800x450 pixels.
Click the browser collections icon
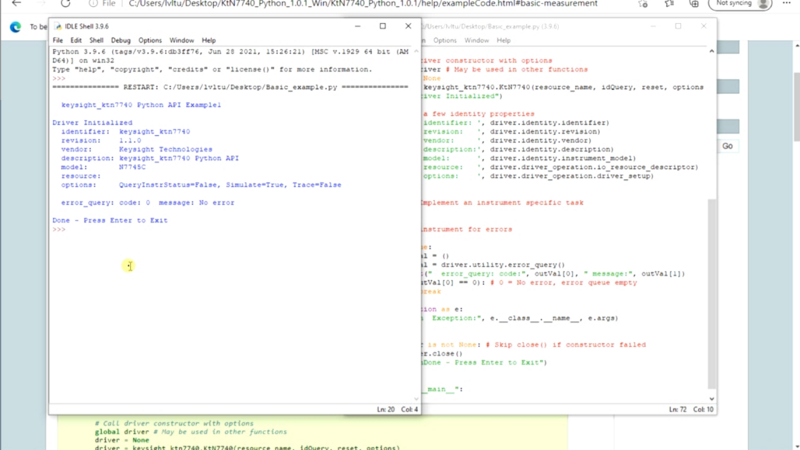pos(694,4)
